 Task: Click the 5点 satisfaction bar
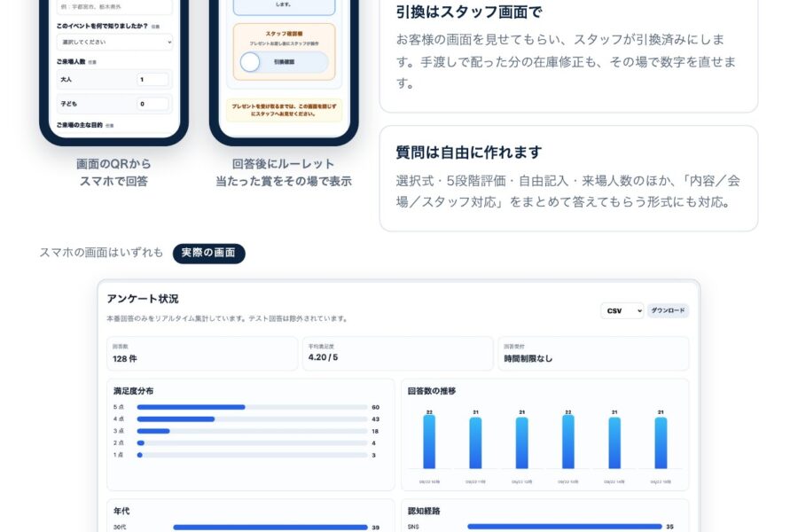pos(252,407)
